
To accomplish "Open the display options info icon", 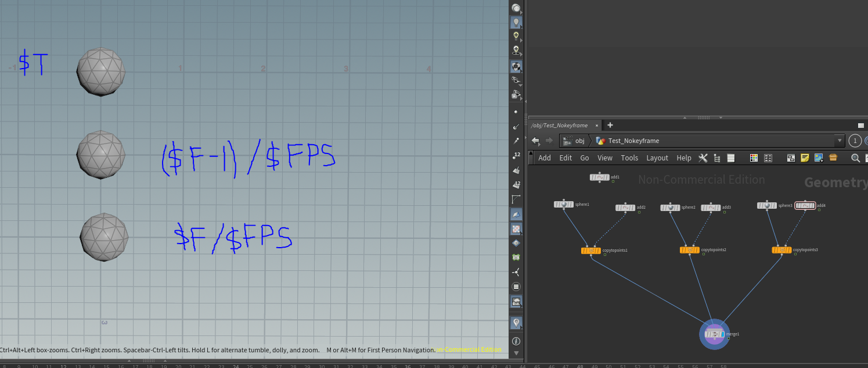I will tap(516, 341).
